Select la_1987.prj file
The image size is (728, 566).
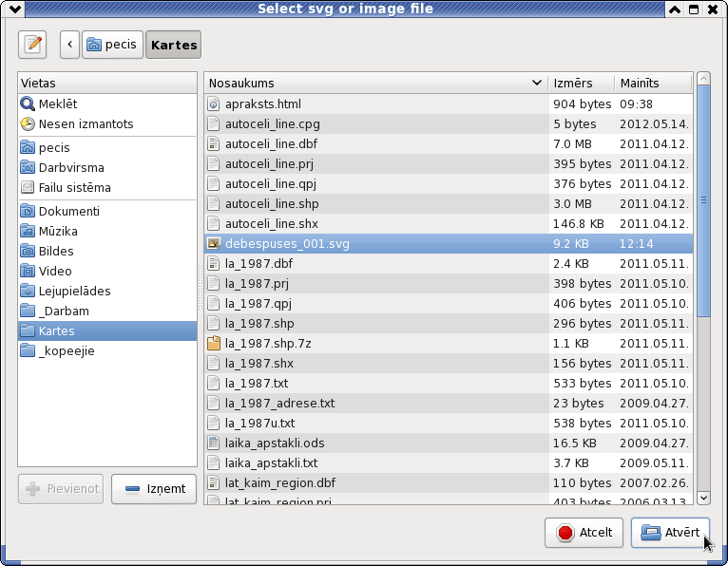[x=449, y=283]
